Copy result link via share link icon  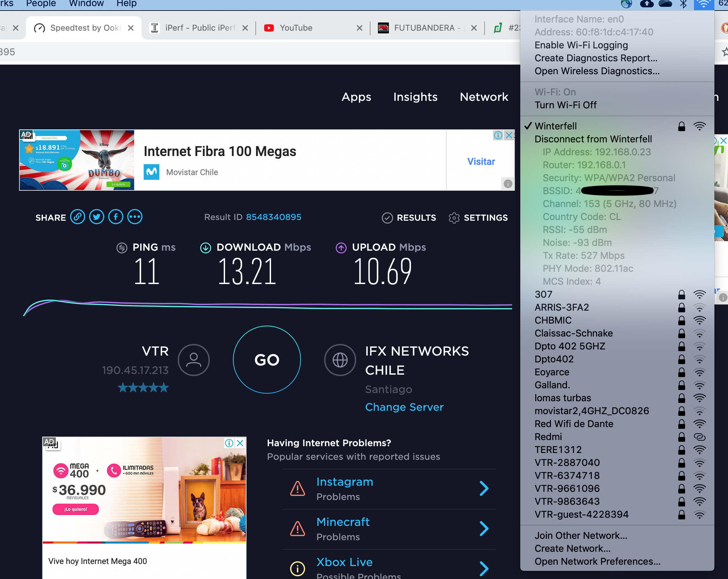[x=78, y=217]
